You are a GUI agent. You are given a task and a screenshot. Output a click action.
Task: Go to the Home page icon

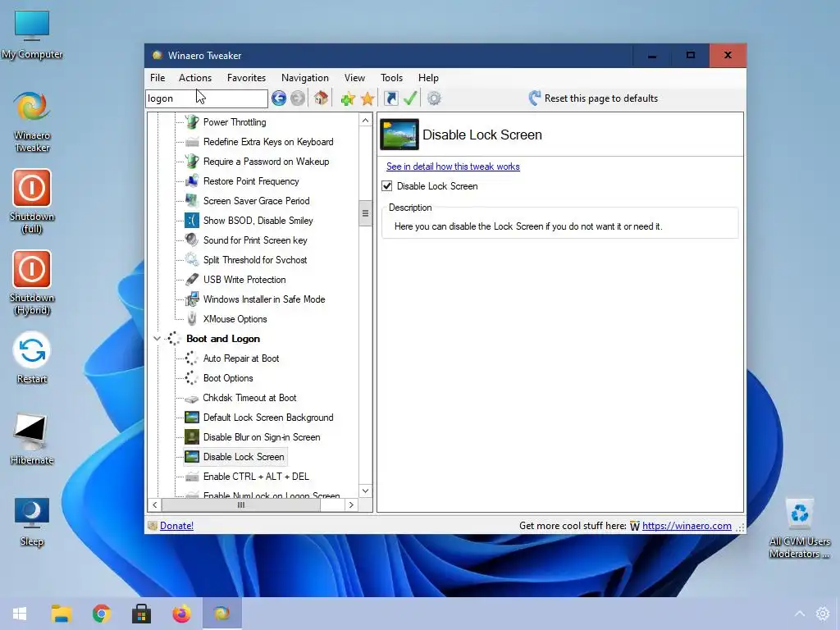coord(321,98)
